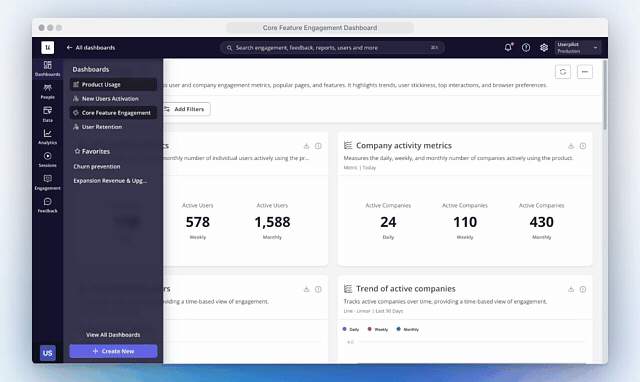Click the Create New button
Screen dimensions: 640x382
pyautogui.click(x=113, y=351)
